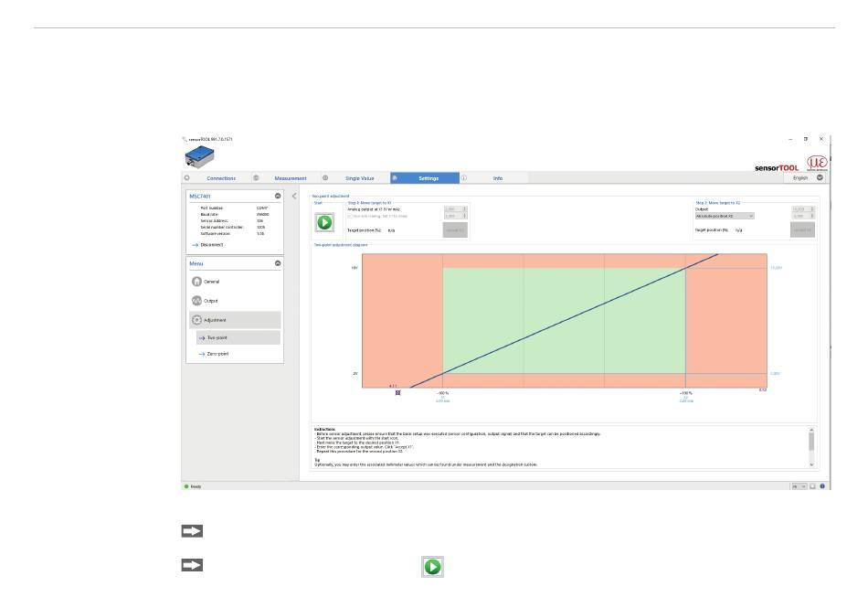Click the blue info icon in status bar
Image resolution: width=868 pixels, height=608 pixels.
click(822, 486)
